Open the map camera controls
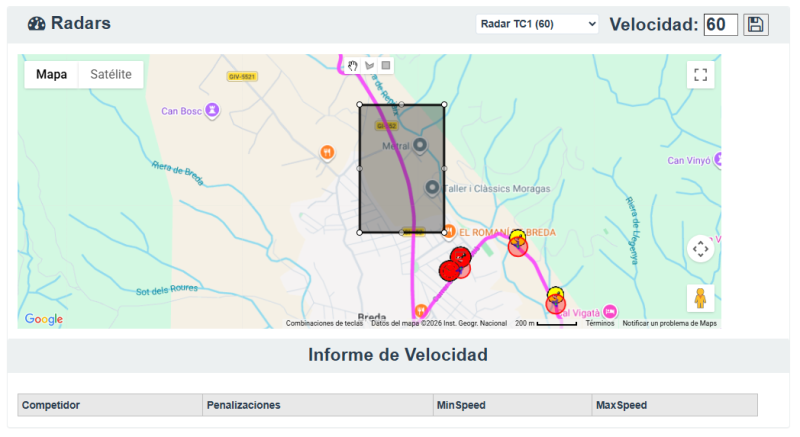The width and height of the screenshot is (800, 437). [x=700, y=248]
